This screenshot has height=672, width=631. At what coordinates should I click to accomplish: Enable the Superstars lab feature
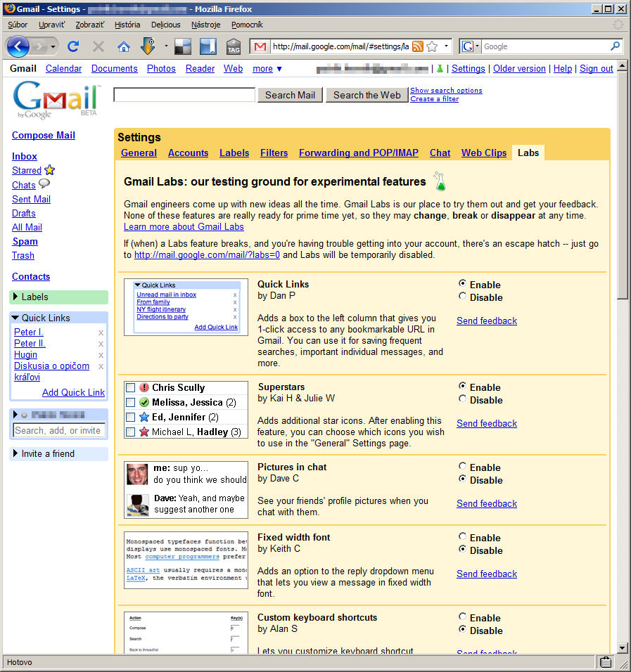click(x=462, y=386)
